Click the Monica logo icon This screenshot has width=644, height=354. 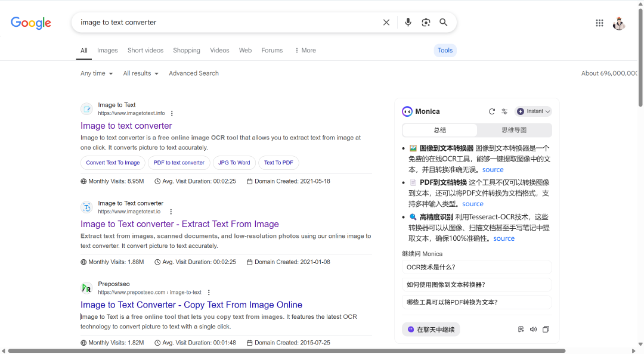(x=407, y=111)
